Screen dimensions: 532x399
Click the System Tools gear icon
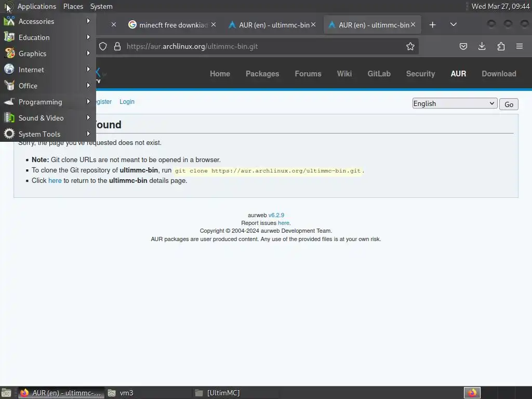pyautogui.click(x=9, y=134)
